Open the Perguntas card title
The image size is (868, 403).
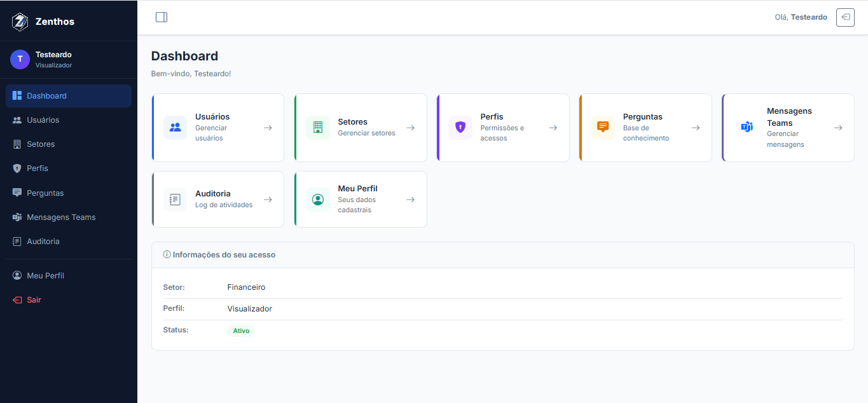click(643, 117)
